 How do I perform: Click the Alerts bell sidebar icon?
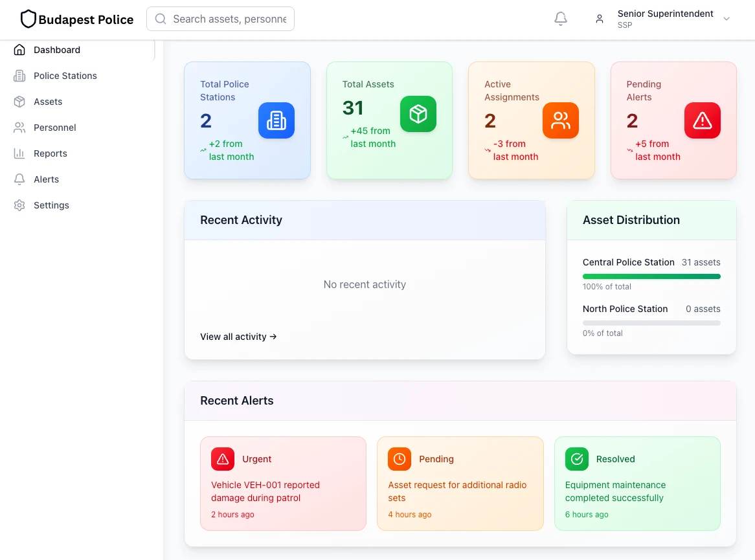tap(19, 179)
